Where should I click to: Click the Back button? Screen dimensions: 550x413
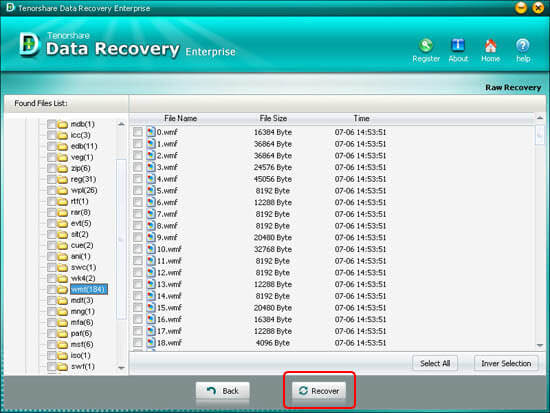pyautogui.click(x=223, y=391)
